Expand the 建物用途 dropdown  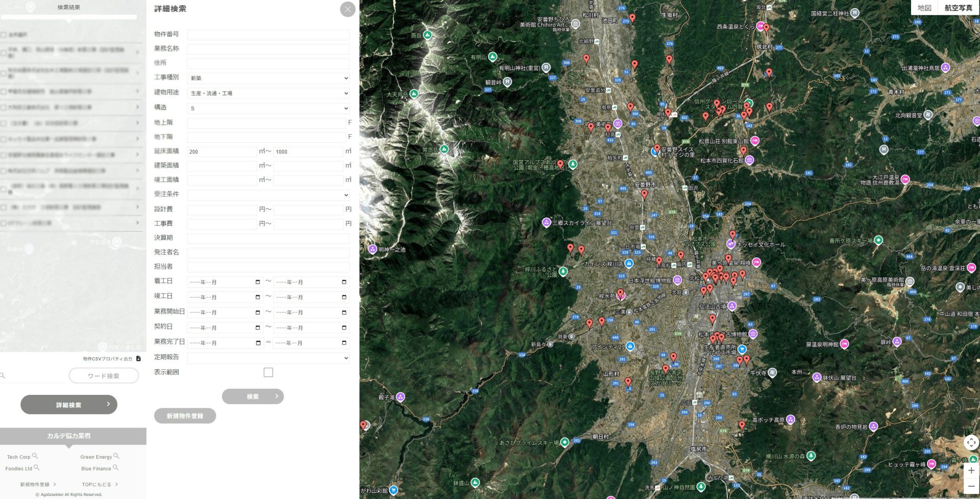268,93
